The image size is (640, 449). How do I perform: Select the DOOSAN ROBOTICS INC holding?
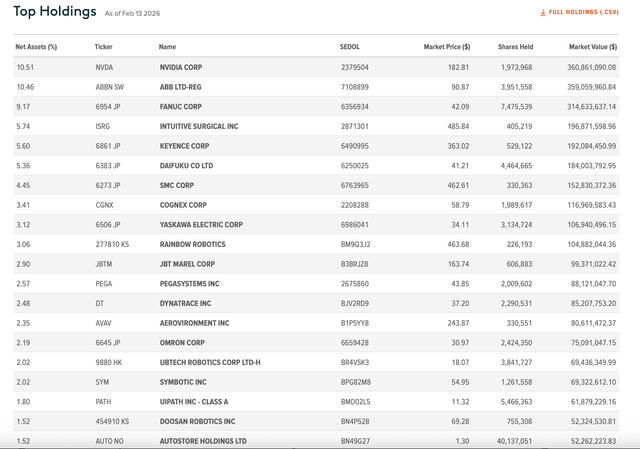pos(198,421)
